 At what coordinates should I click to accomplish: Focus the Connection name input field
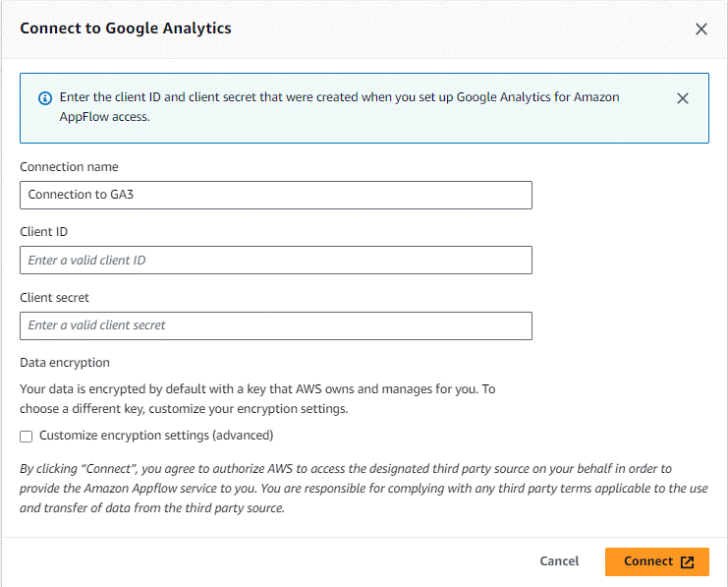pyautogui.click(x=276, y=196)
